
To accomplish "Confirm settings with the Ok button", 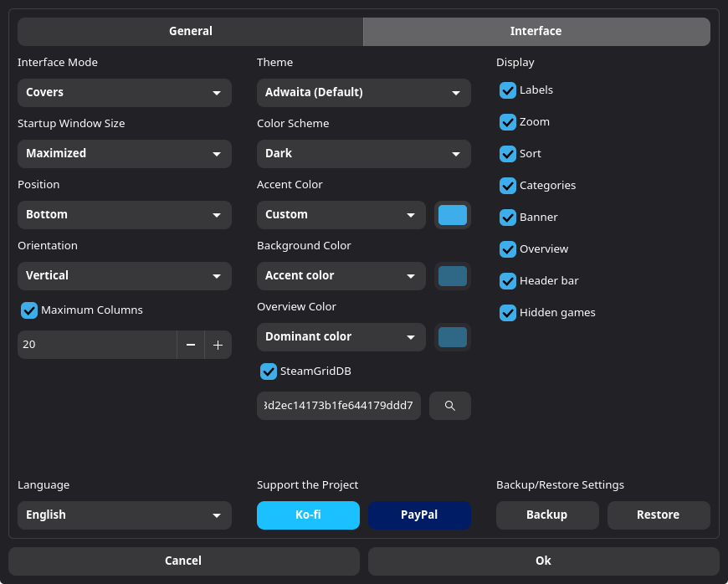I will tap(544, 561).
